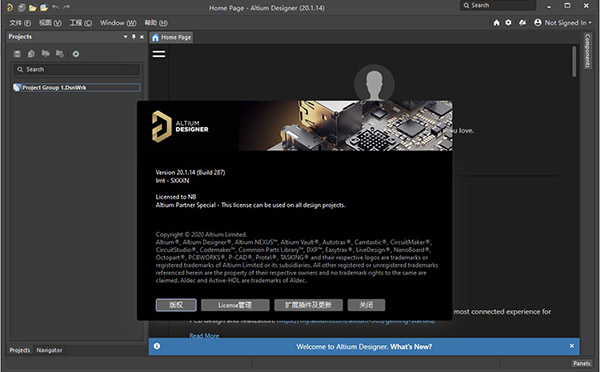Open the hamburger menu on Home Page

(x=159, y=54)
